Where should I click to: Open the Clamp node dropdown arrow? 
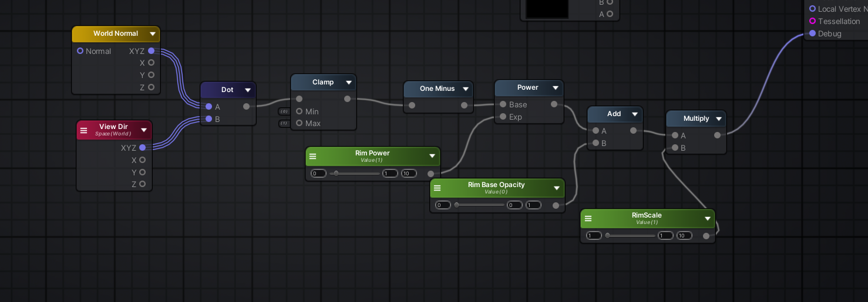pyautogui.click(x=348, y=83)
